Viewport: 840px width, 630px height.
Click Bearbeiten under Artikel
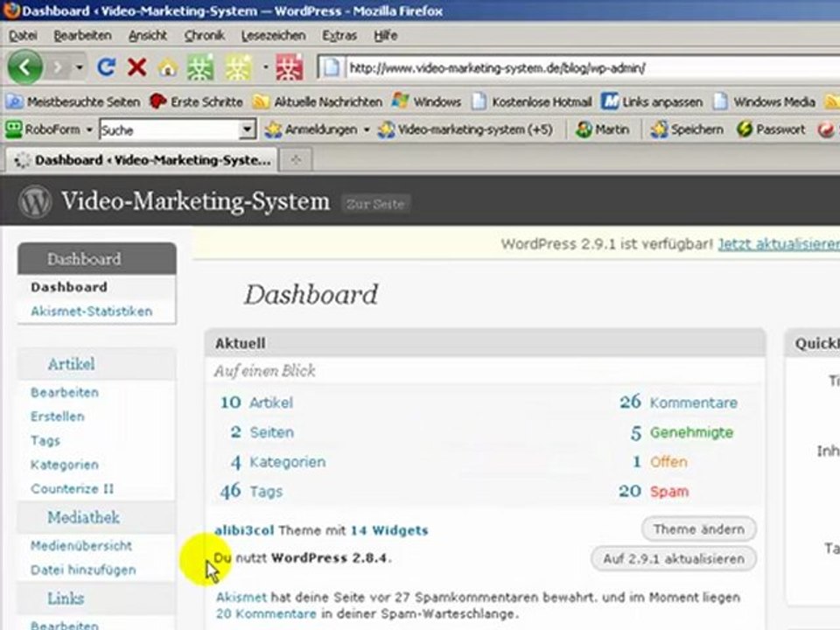(x=65, y=393)
